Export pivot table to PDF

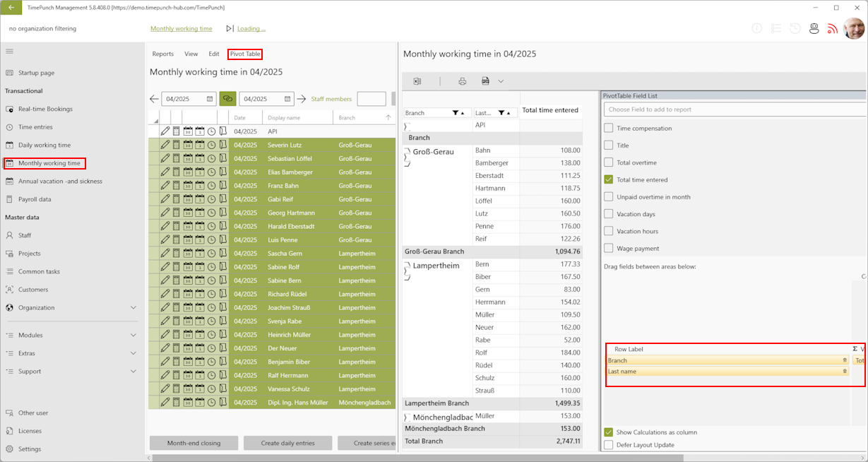click(x=486, y=81)
